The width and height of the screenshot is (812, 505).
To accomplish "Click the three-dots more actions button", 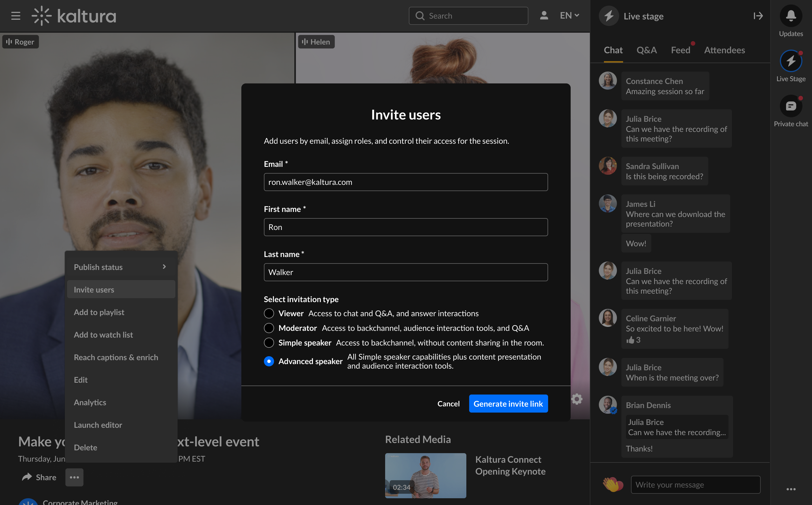I will pos(74,477).
